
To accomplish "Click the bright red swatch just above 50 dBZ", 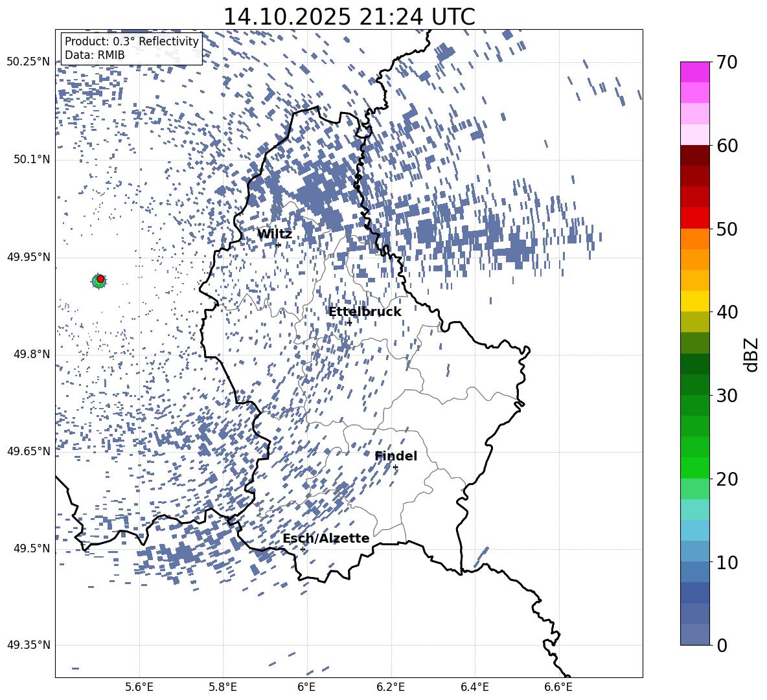I will coord(694,218).
